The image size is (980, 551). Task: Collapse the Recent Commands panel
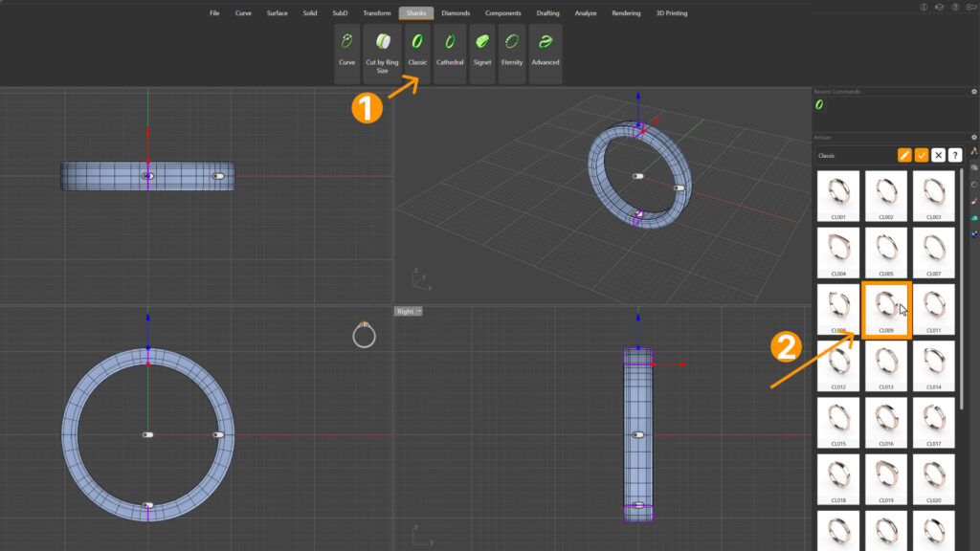(973, 92)
